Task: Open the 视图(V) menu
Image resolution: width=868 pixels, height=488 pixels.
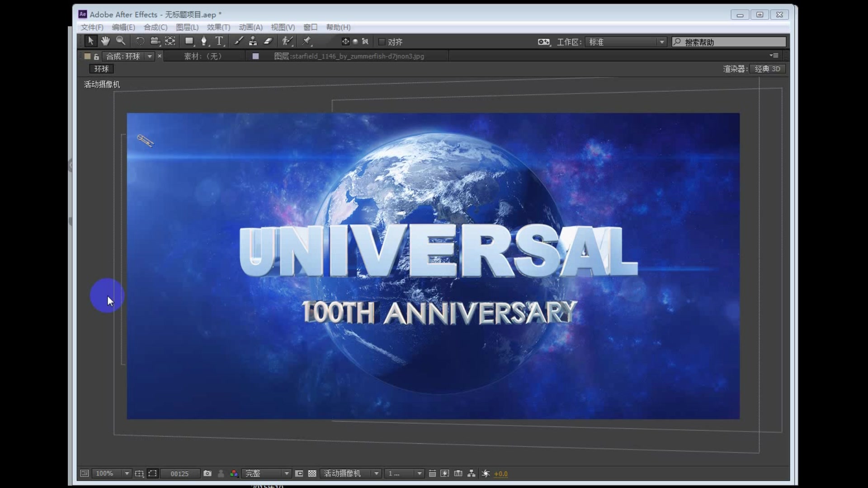Action: (283, 27)
